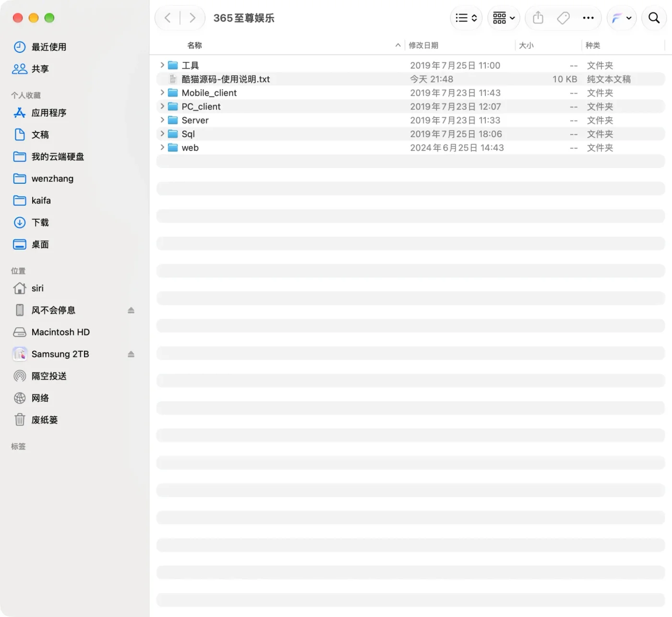
Task: Open the list view options dropdown
Action: (x=466, y=18)
